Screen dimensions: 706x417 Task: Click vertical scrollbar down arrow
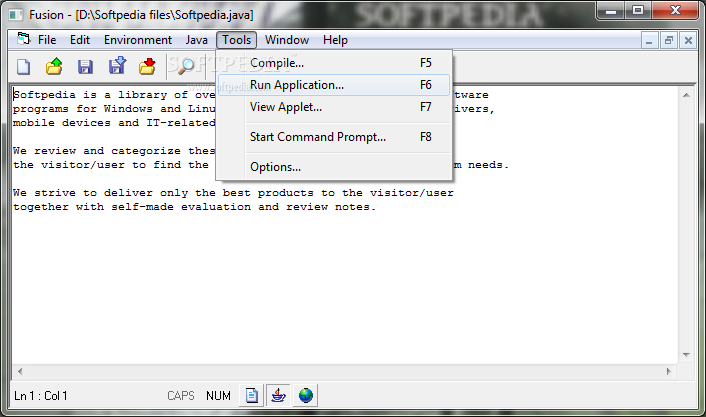coord(686,355)
